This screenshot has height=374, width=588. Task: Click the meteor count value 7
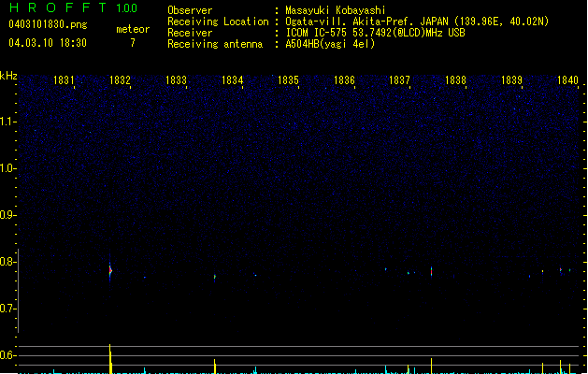133,43
